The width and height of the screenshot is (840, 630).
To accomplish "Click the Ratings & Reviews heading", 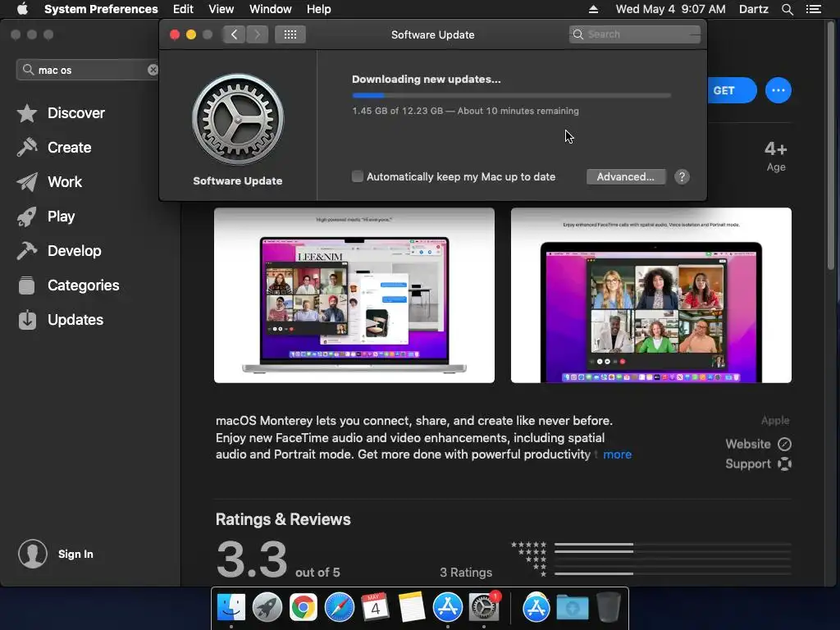I will [283, 519].
